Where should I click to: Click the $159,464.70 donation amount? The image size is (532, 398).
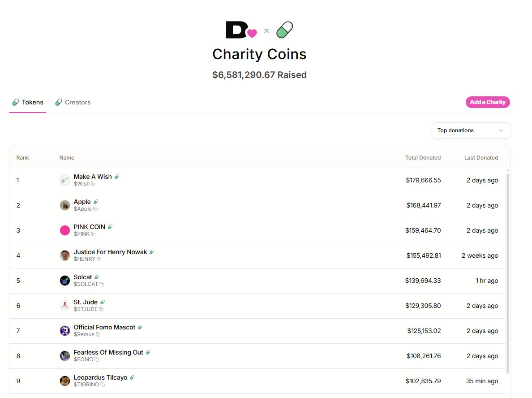[x=423, y=230]
